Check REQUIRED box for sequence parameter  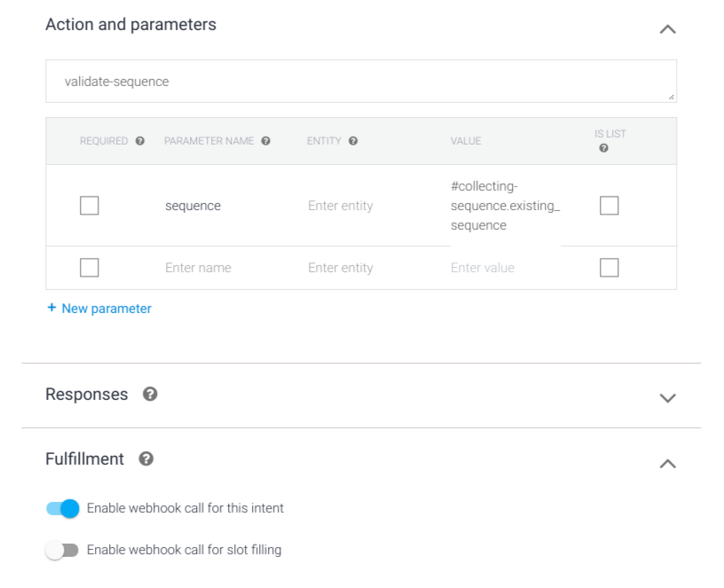(x=90, y=206)
